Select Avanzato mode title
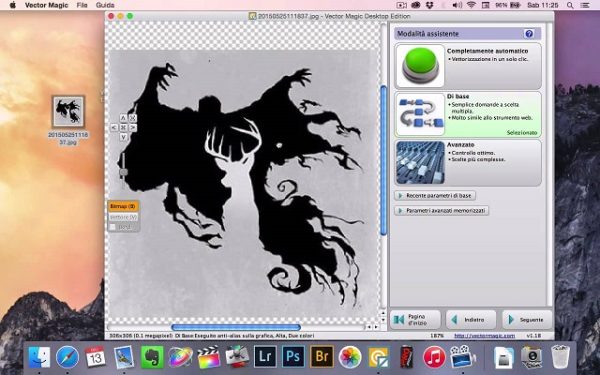 461,145
